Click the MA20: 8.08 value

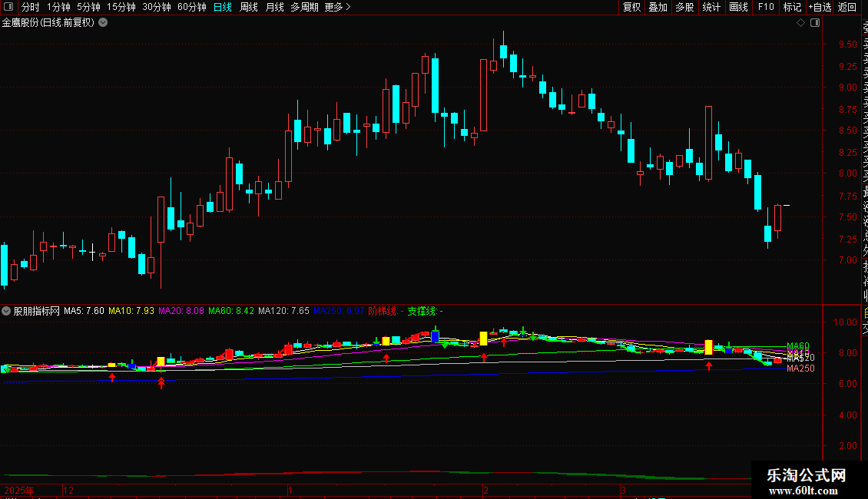[181, 311]
